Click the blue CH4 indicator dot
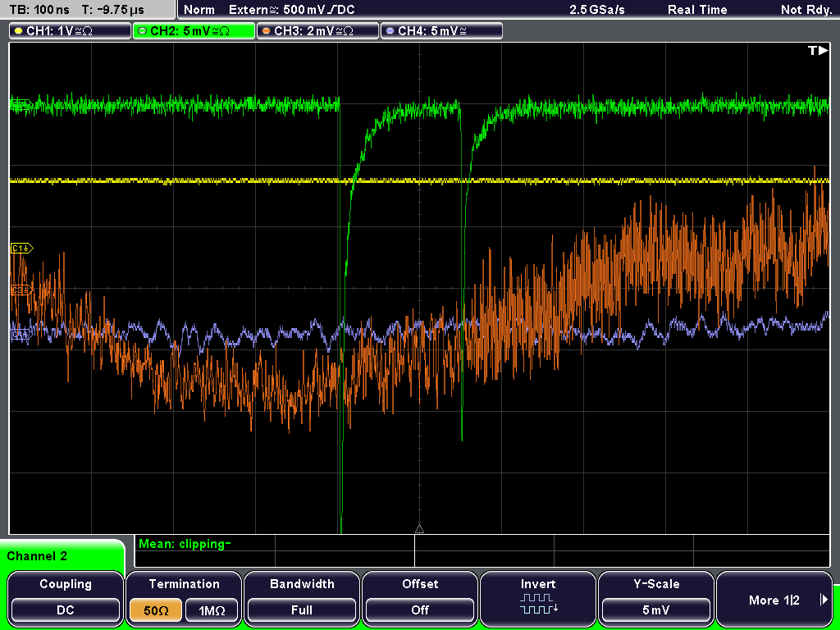The width and height of the screenshot is (840, 630). 390,31
